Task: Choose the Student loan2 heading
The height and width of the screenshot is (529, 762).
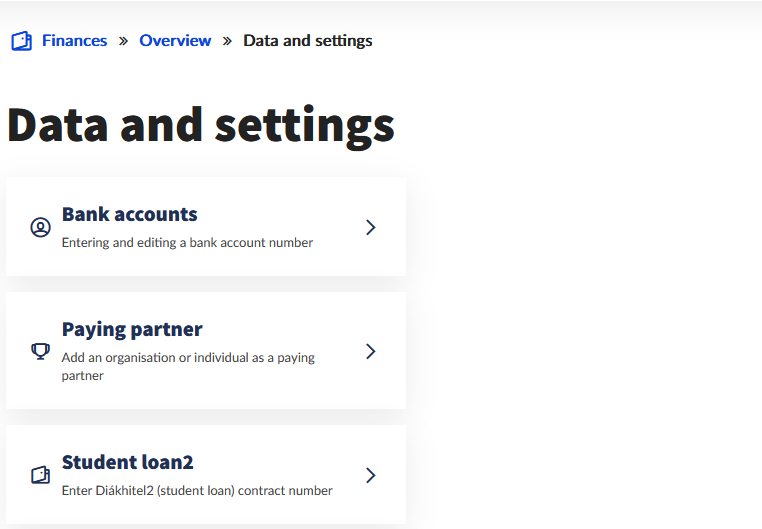Action: click(127, 462)
